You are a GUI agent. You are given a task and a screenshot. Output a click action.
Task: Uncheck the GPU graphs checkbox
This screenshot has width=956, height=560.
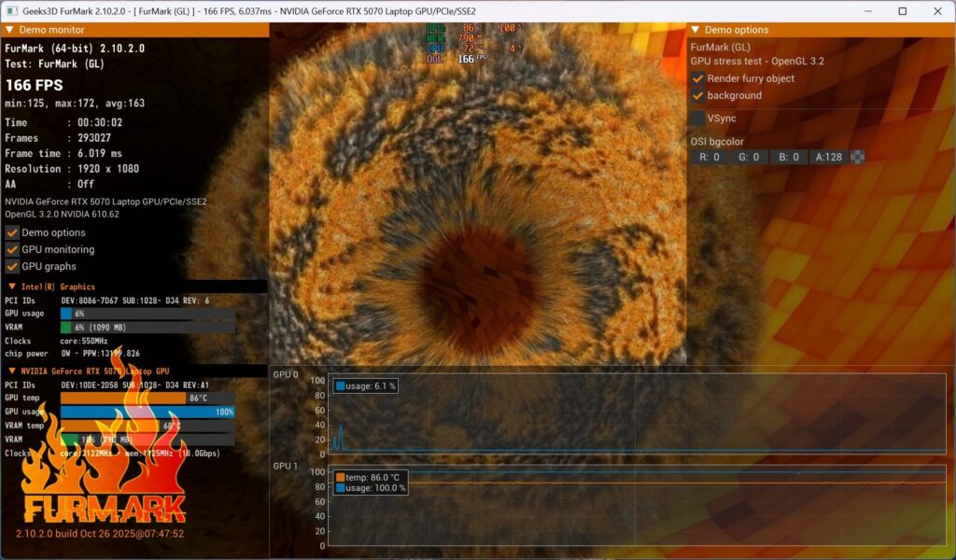12,266
